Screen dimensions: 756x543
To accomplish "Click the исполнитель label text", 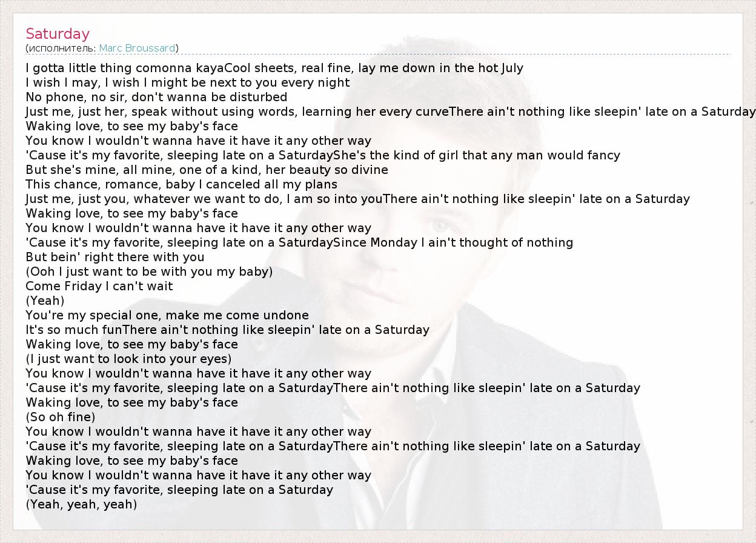I will [x=62, y=48].
